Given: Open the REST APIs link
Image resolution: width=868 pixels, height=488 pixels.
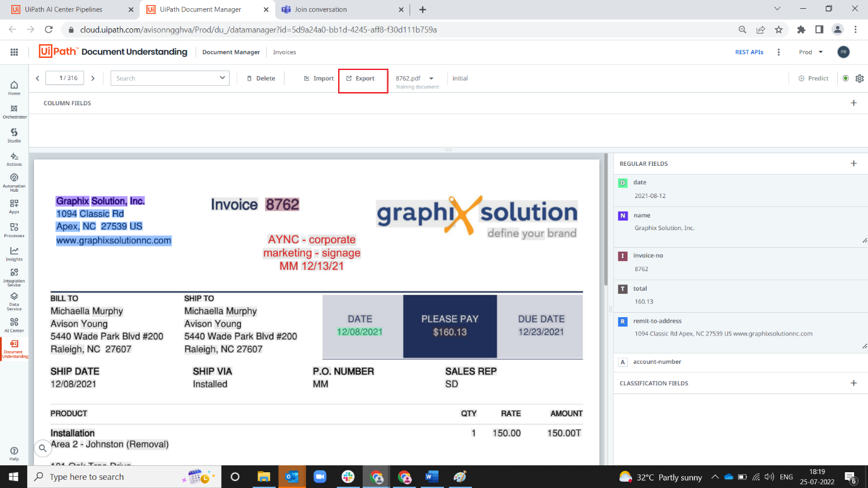Looking at the screenshot, I should coord(749,52).
